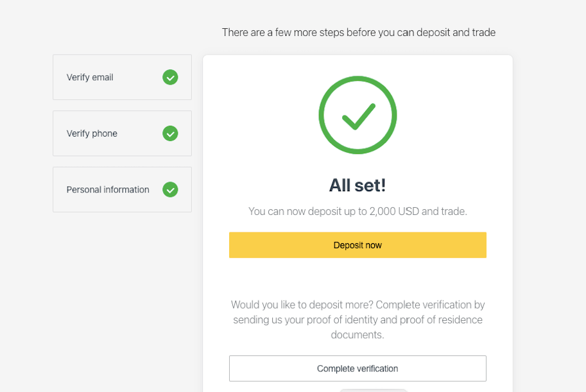Open the Personal information step

122,190
